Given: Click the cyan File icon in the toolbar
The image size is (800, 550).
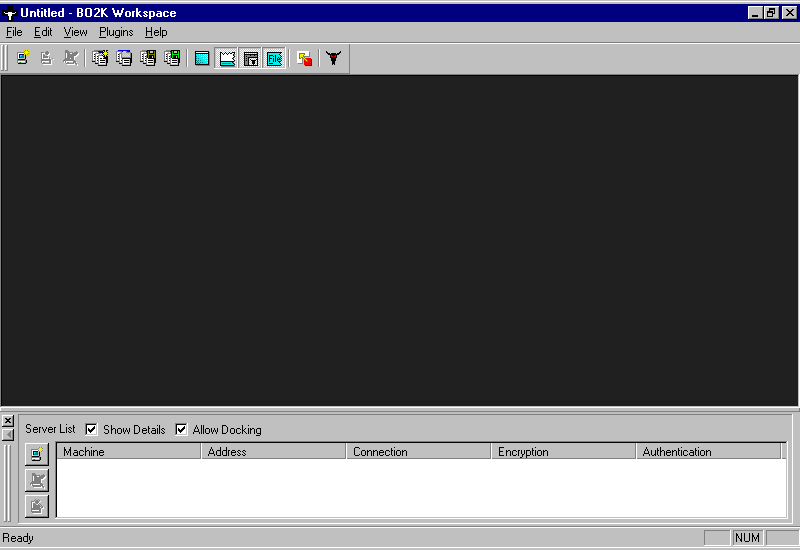Looking at the screenshot, I should click(x=274, y=58).
